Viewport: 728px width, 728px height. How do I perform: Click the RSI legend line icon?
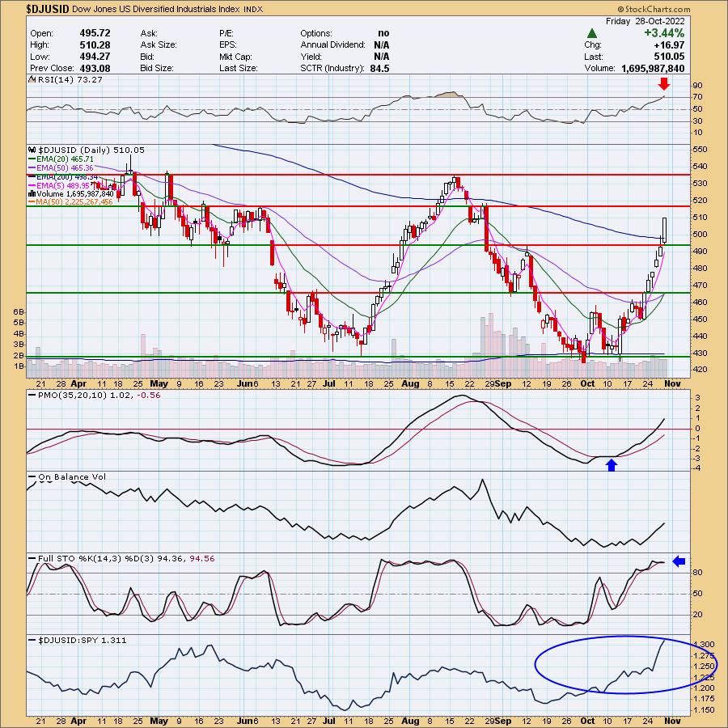(32, 80)
